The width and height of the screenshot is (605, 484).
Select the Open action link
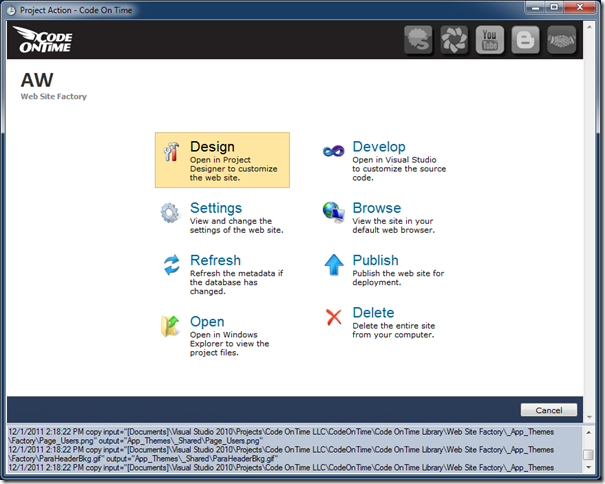pyautogui.click(x=207, y=322)
